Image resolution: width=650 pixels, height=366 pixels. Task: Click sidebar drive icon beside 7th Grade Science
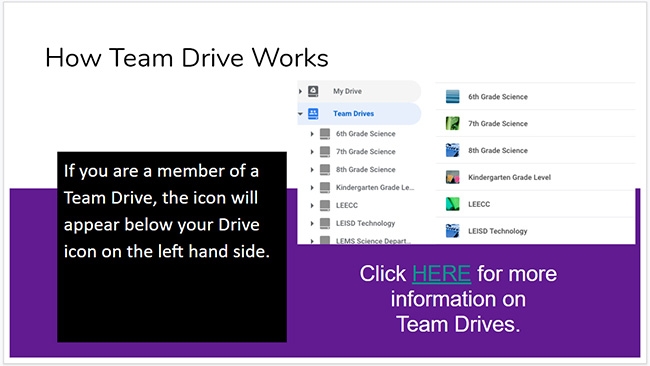coord(325,152)
